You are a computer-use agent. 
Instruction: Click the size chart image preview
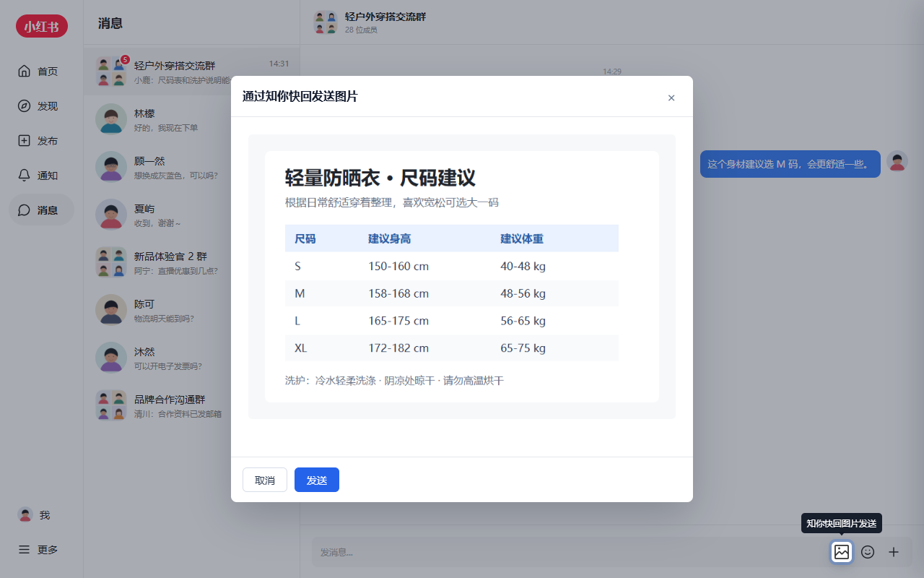pos(462,277)
